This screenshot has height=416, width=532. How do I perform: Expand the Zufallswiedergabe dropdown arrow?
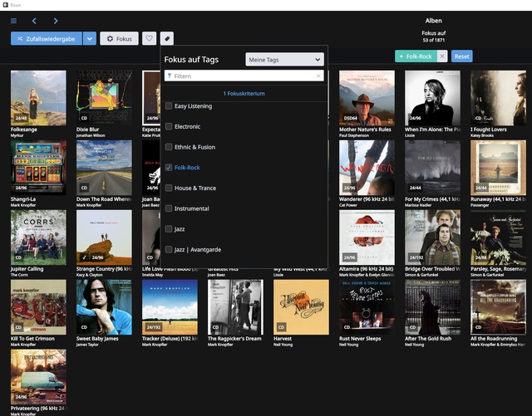(x=90, y=39)
